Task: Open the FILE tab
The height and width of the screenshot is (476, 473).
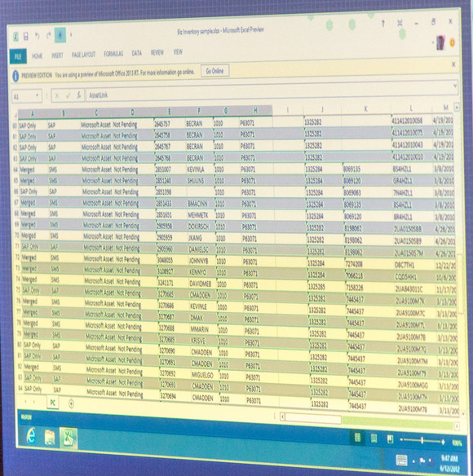Action: (18, 56)
